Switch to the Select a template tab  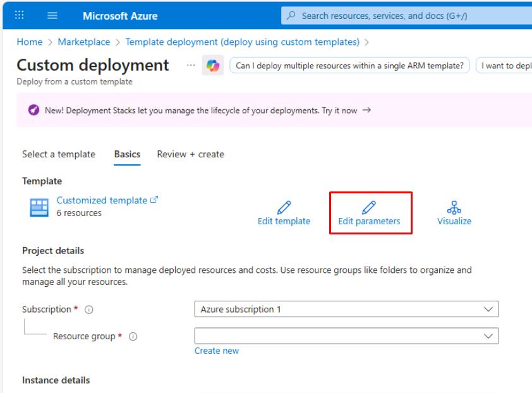coord(59,154)
